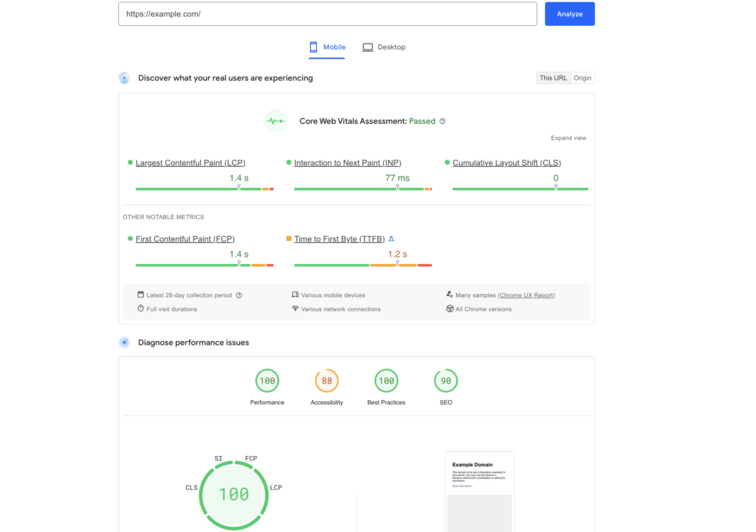Click the LCP distribution bar
756x532 pixels.
(205, 189)
